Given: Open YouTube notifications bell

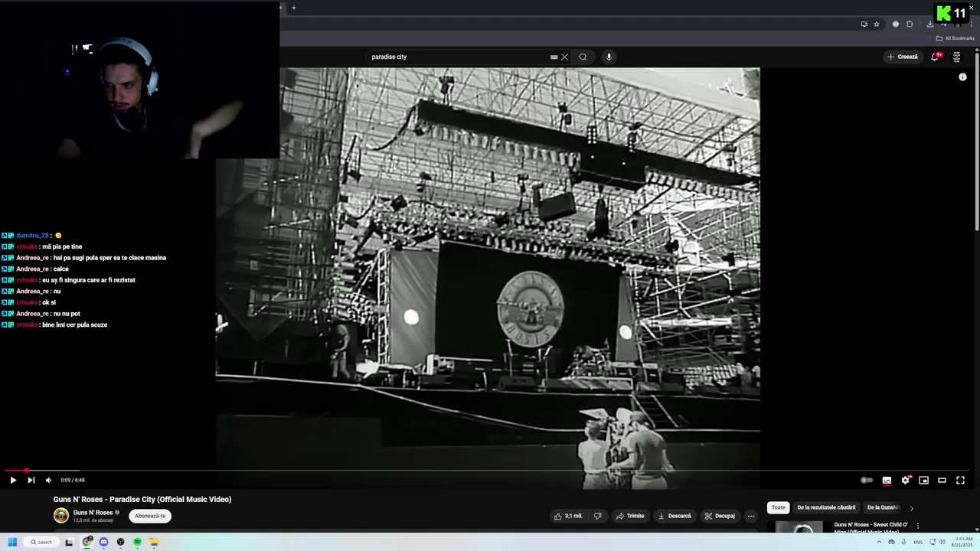Looking at the screenshot, I should (935, 57).
